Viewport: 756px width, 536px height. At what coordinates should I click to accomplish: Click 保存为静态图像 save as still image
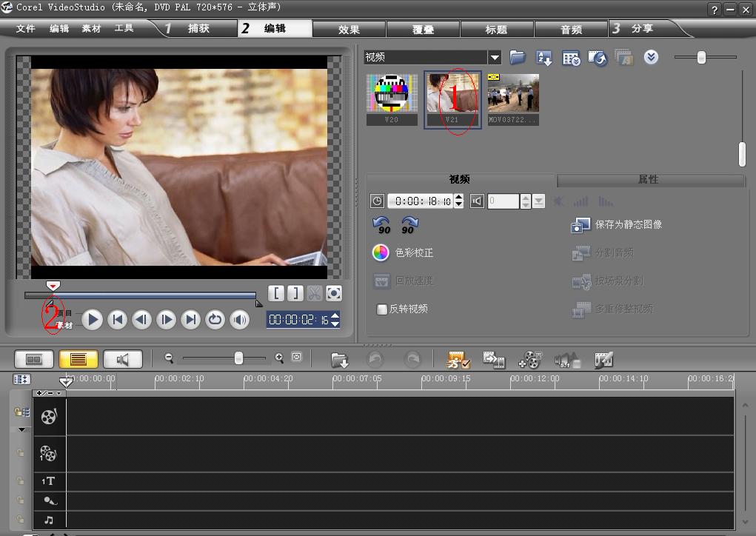(617, 224)
